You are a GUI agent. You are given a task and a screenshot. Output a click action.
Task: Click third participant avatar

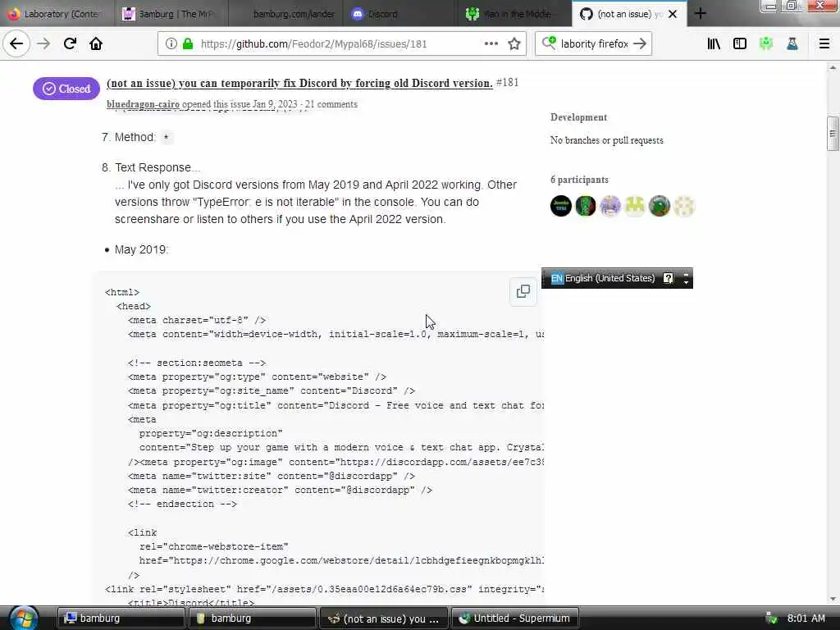coord(610,206)
